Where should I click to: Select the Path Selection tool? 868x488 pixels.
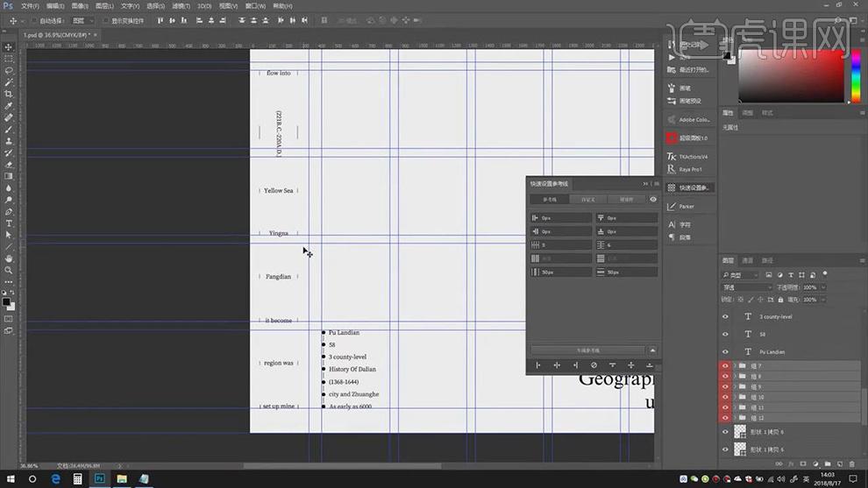click(8, 235)
